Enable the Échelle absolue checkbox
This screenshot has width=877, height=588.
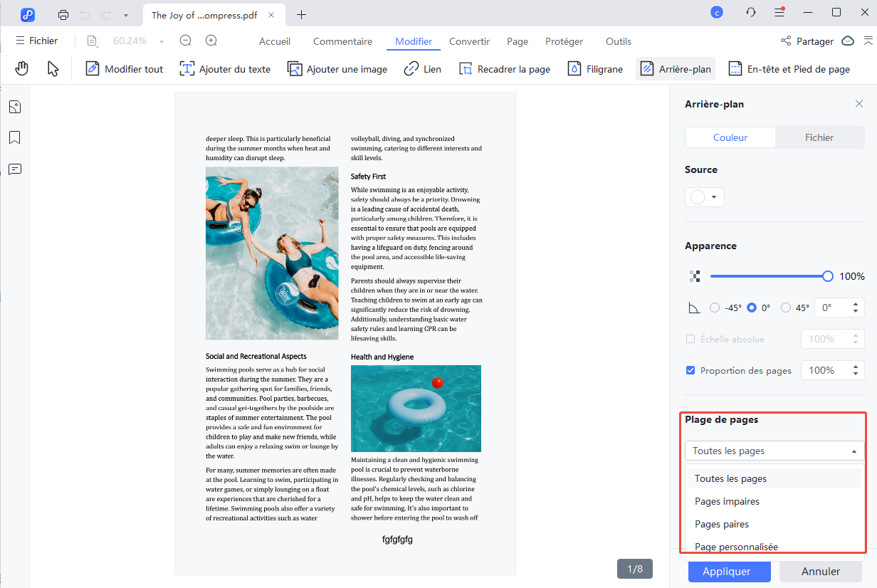(x=690, y=339)
